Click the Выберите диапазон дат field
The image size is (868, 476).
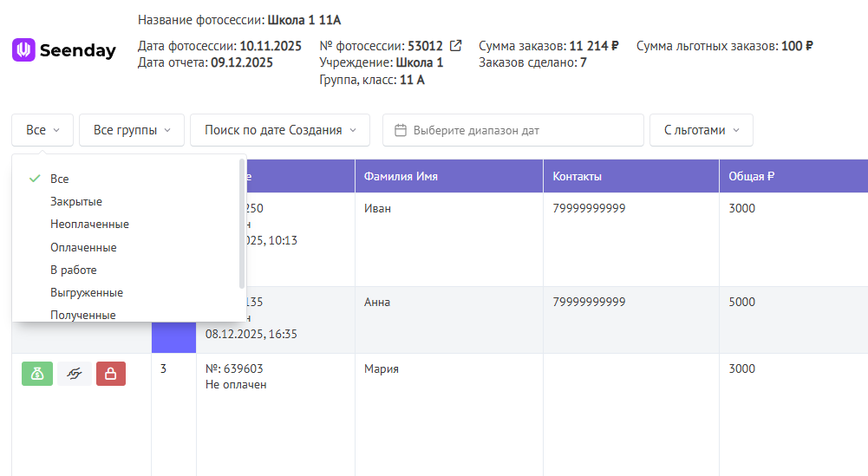pyautogui.click(x=520, y=130)
